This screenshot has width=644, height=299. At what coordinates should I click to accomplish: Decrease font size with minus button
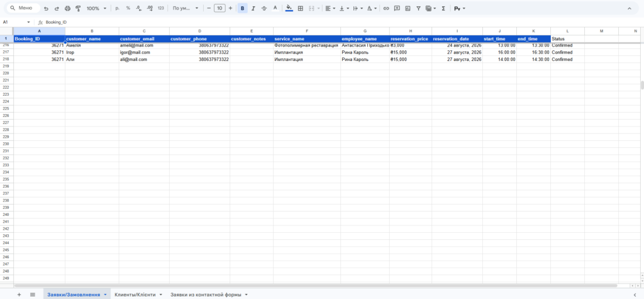click(x=209, y=8)
